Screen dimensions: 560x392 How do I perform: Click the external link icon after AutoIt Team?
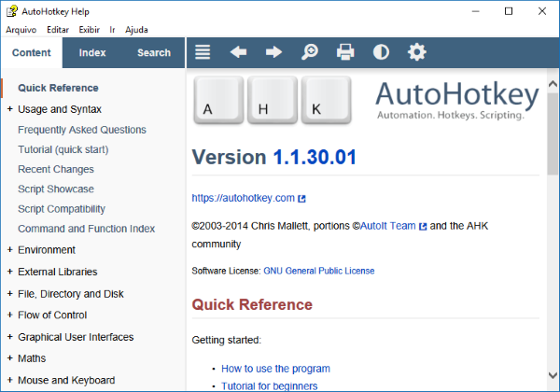point(423,227)
